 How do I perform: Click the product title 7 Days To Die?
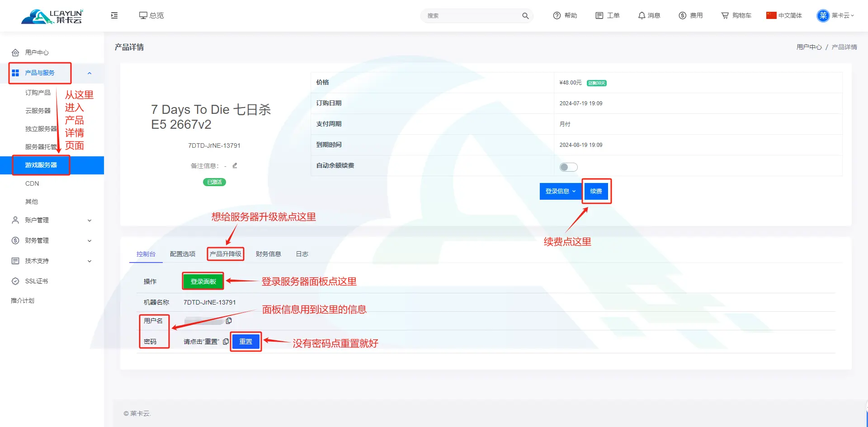tap(211, 117)
